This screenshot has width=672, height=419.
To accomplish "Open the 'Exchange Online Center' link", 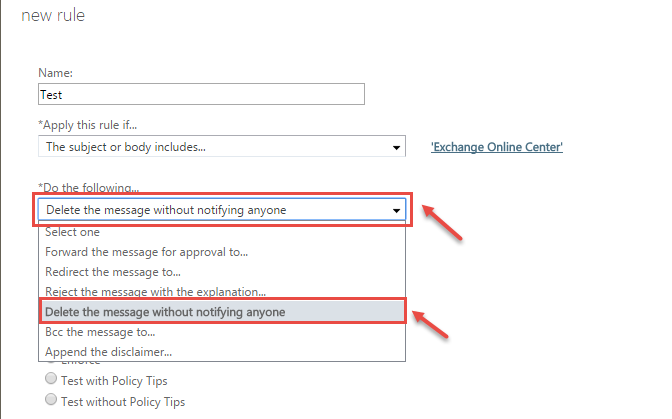I will [496, 147].
